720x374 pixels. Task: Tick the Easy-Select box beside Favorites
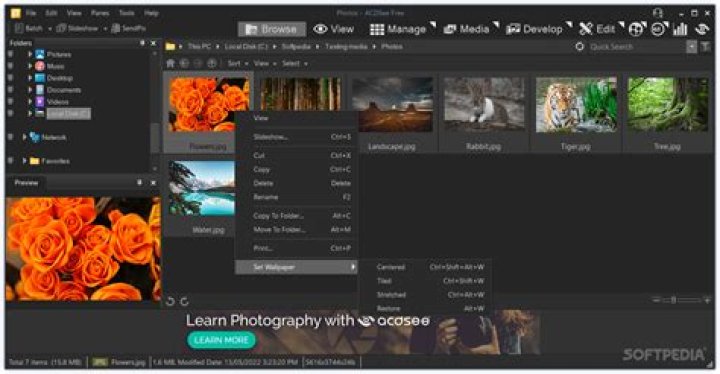click(x=10, y=161)
